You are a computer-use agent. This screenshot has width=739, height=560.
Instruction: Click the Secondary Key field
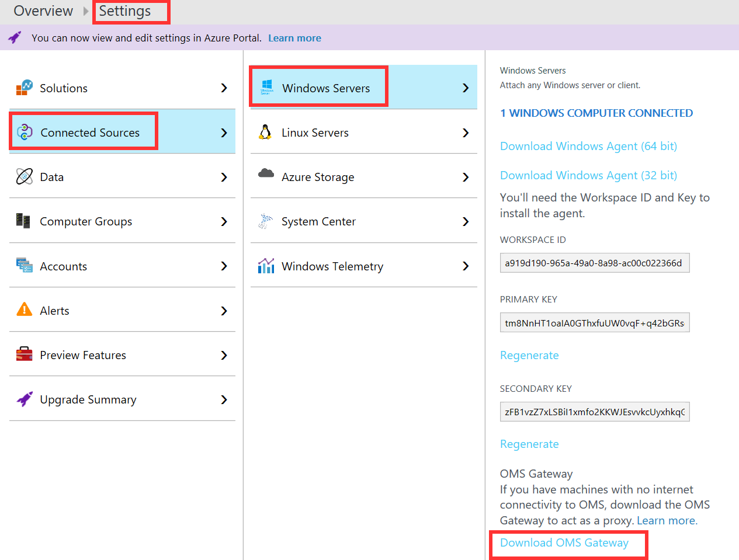click(595, 412)
